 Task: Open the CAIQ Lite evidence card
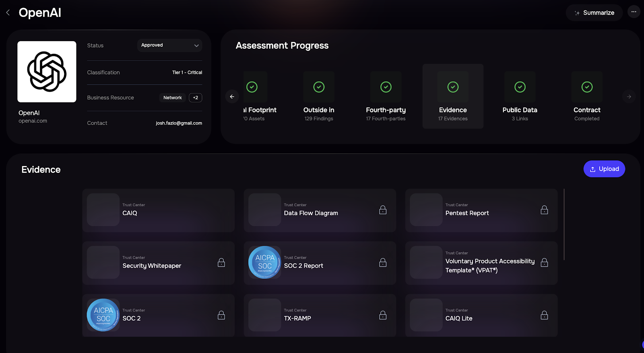481,315
